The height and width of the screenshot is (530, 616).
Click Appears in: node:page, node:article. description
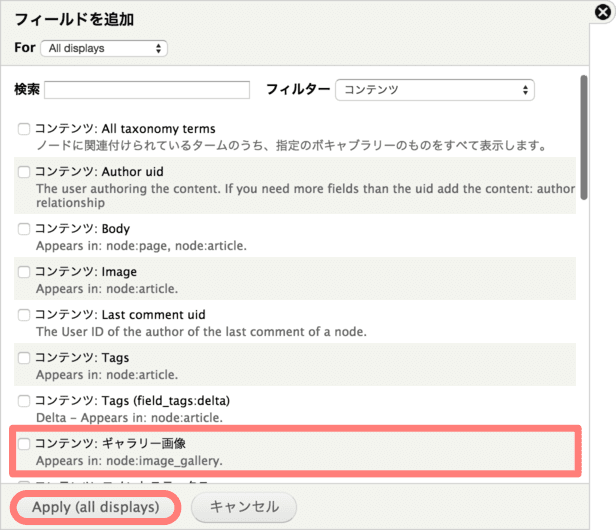141,246
